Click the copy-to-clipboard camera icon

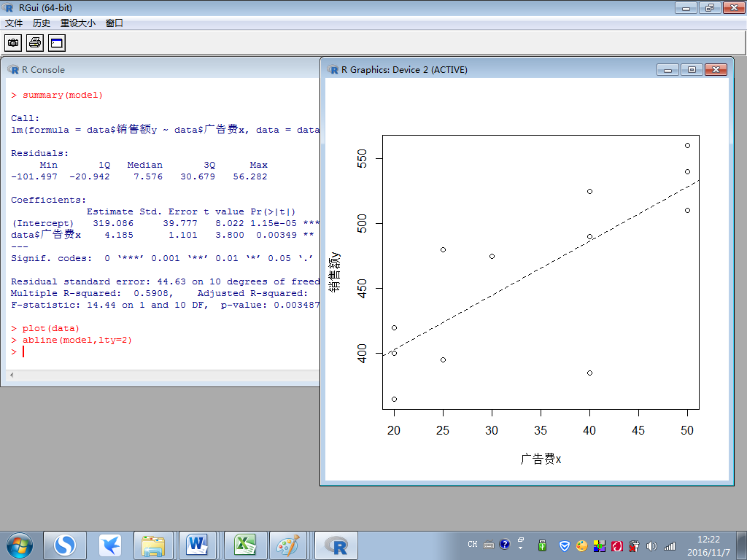coord(13,43)
